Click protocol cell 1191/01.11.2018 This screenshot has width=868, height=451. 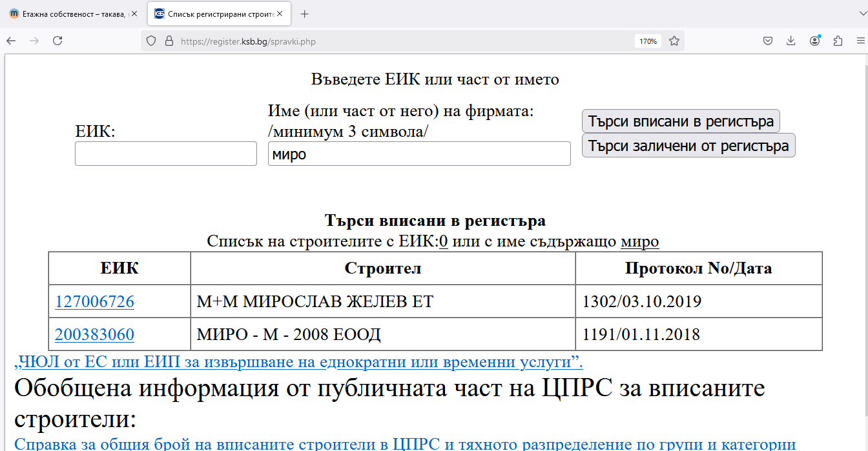[699, 335]
